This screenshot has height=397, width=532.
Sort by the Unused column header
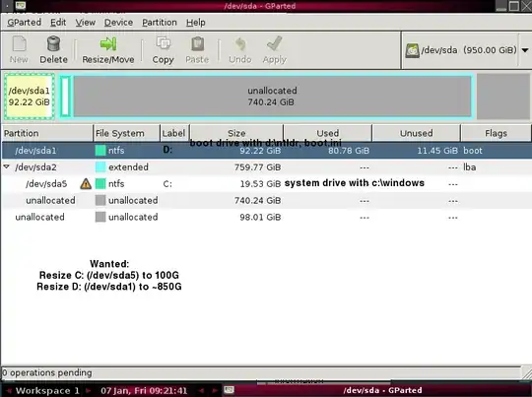(417, 133)
